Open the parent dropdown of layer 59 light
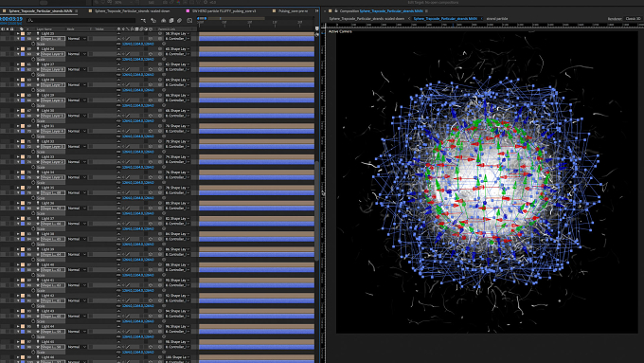The width and height of the screenshot is (644, 363). click(177, 49)
